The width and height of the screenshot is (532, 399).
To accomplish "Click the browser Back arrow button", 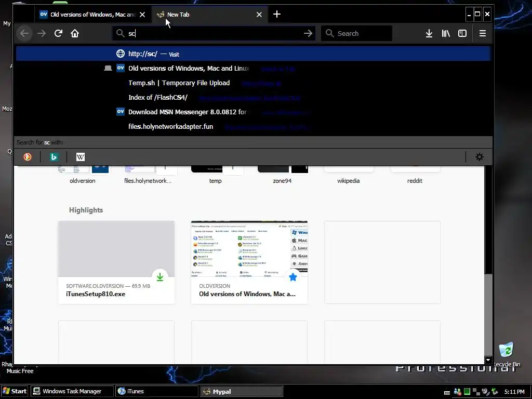I will [24, 33].
